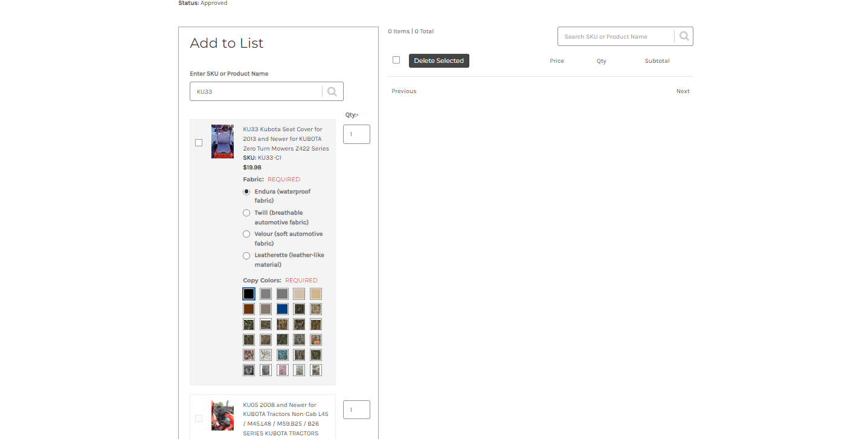This screenshot has width=868, height=439.
Task: Open the KU05 tractor product thumbnail
Action: pyautogui.click(x=222, y=415)
